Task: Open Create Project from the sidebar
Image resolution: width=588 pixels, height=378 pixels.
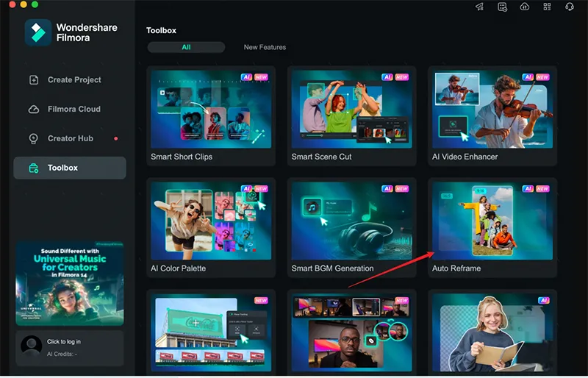Action: coord(70,80)
